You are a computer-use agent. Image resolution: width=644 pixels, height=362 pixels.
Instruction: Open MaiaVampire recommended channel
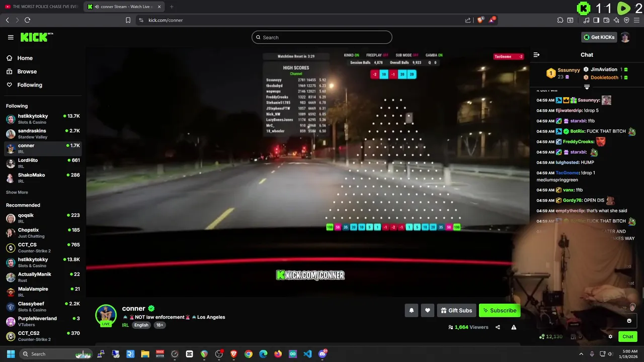43,292
